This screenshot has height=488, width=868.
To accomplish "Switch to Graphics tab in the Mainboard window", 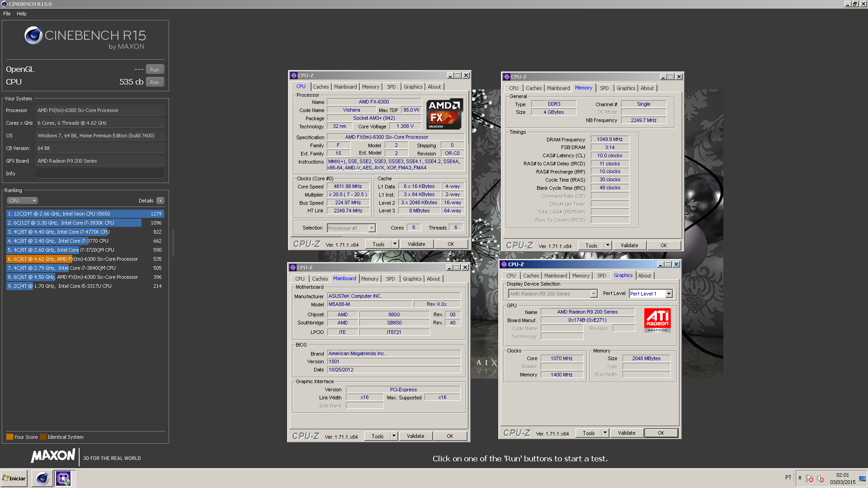I will [412, 279].
